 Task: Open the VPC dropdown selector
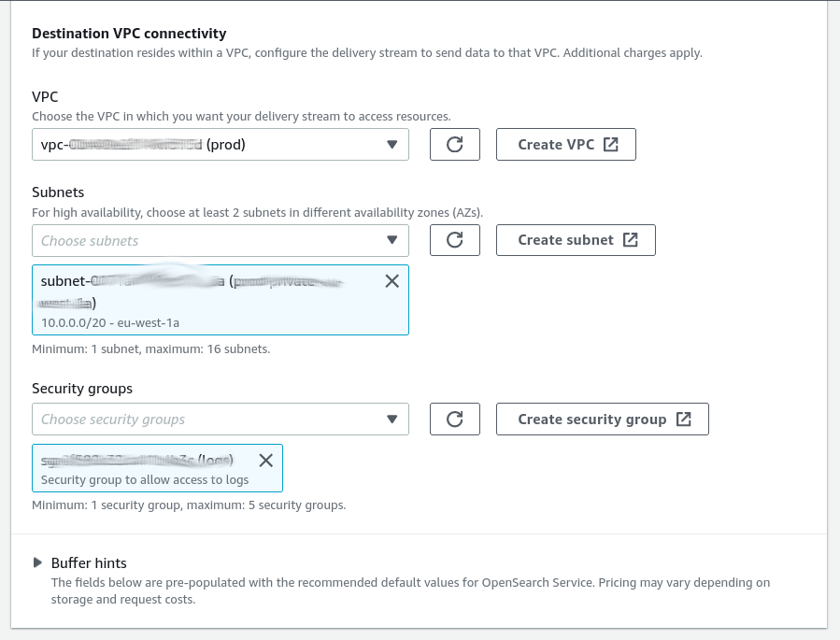tap(221, 144)
